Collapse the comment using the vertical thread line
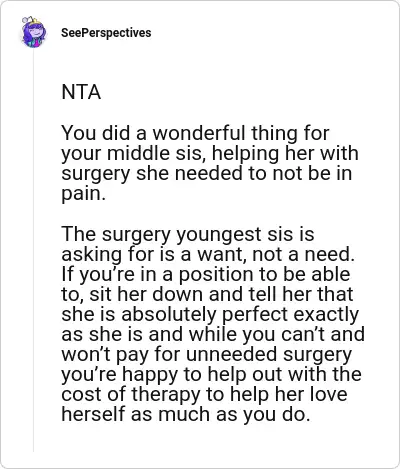Screen dimensions: 400x469 pyautogui.click(x=33, y=250)
